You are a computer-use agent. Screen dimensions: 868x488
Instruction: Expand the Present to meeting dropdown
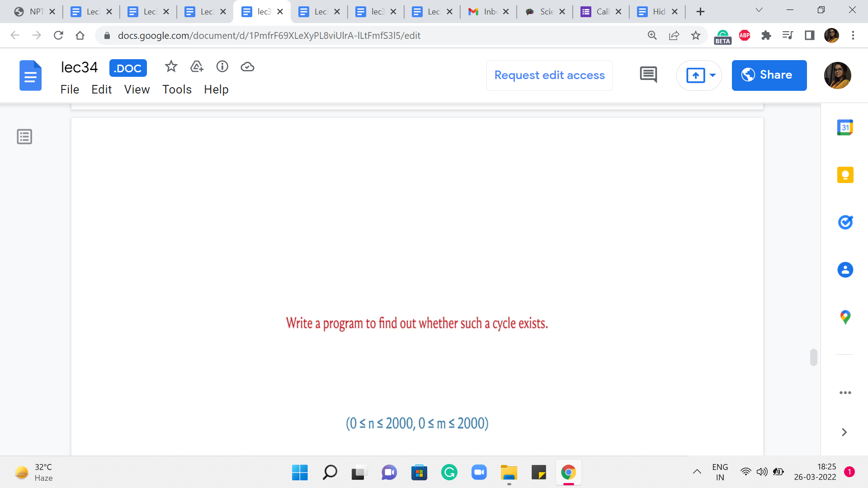point(713,75)
